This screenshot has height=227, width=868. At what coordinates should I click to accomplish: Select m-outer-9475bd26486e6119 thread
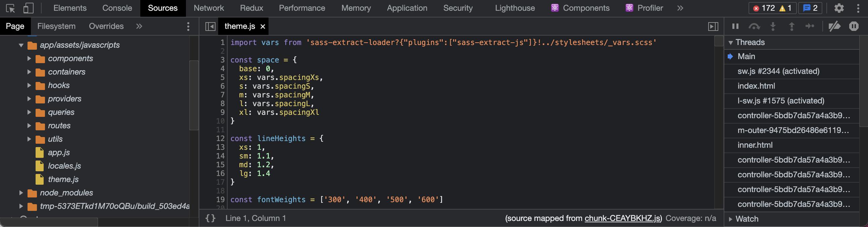(792, 130)
